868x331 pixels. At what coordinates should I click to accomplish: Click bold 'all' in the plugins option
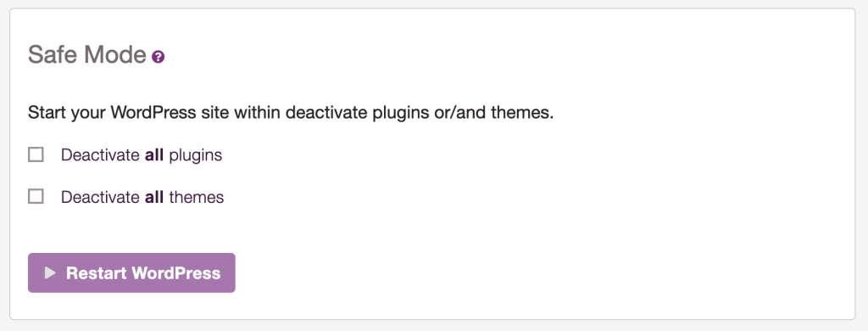click(x=154, y=155)
